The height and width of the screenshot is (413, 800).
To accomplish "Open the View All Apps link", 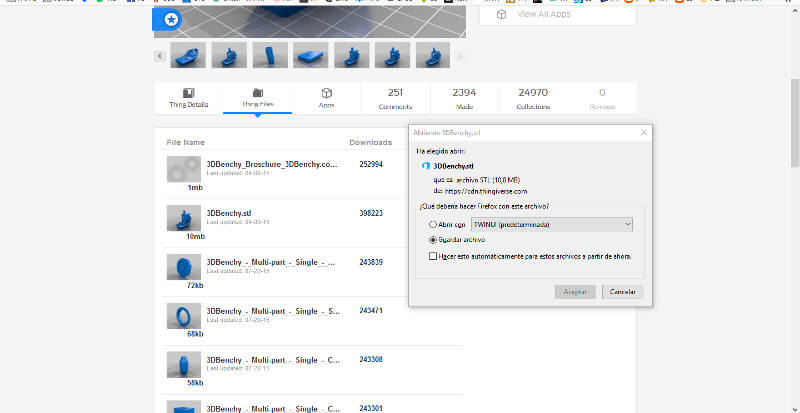I will coord(544,14).
